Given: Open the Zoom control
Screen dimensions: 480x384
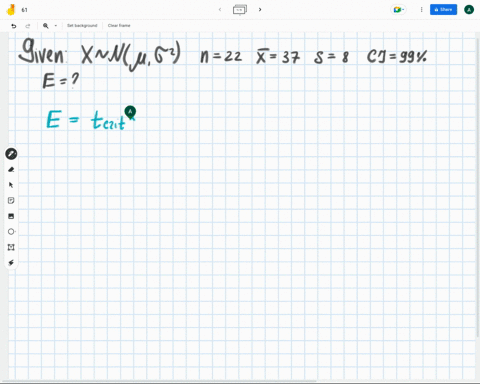Looking at the screenshot, I should click(46, 26).
